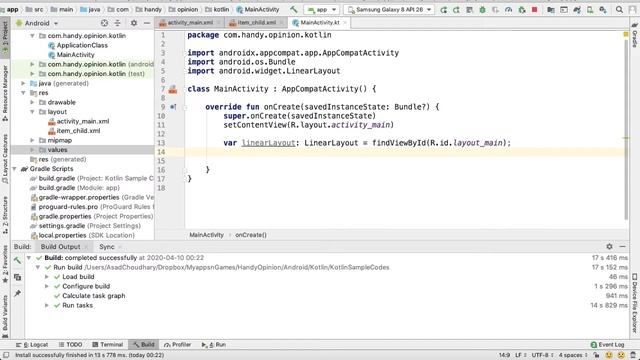Click sad face feedback icon in status bar
This screenshot has width=640, height=360.
[621, 355]
